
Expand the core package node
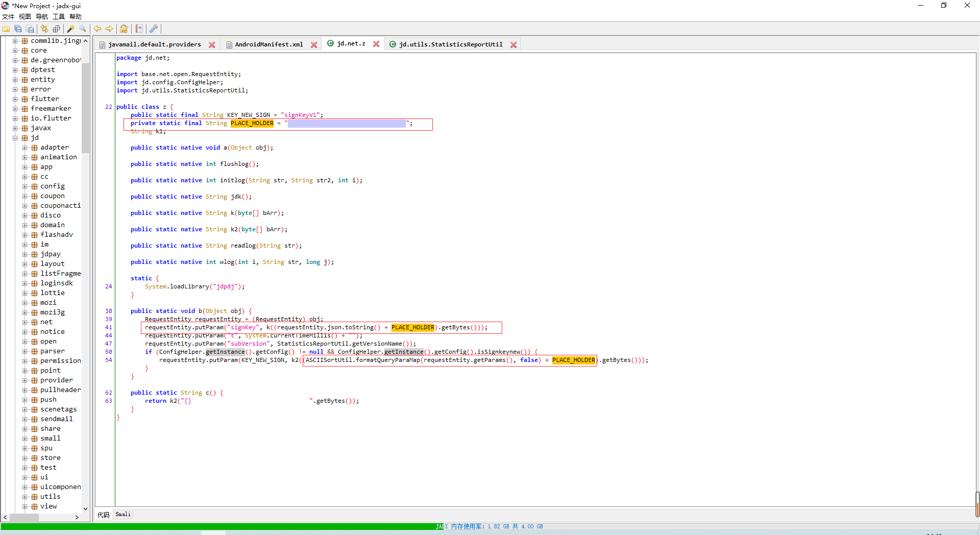[x=15, y=51]
